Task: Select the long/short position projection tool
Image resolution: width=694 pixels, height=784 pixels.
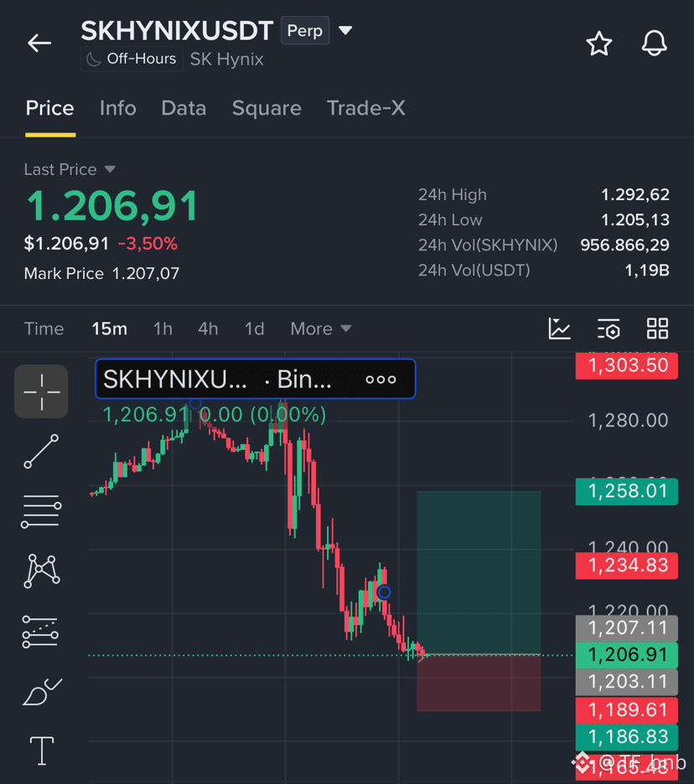Action: pos(40,631)
